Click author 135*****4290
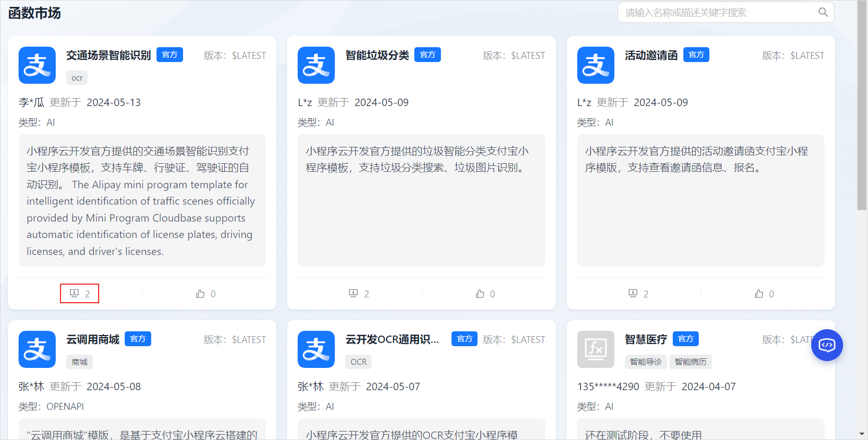The image size is (868, 440). click(608, 386)
